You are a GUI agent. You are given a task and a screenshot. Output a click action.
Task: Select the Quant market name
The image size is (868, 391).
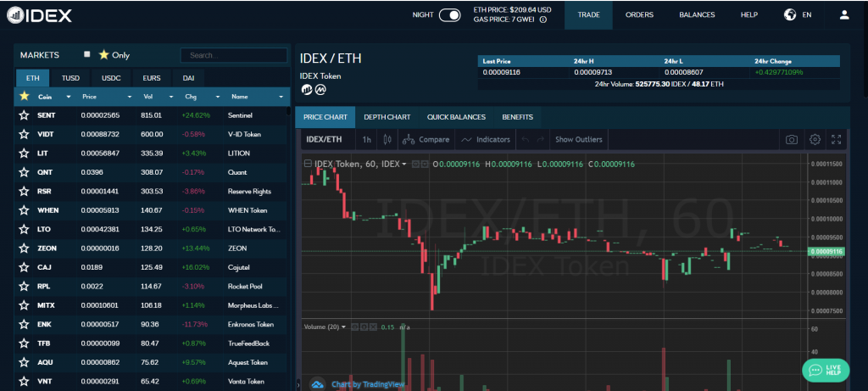(237, 172)
